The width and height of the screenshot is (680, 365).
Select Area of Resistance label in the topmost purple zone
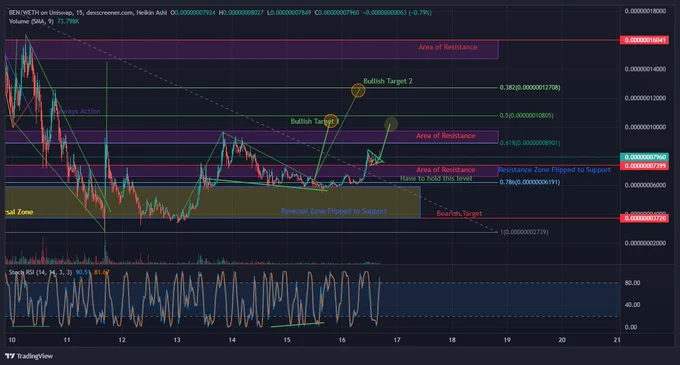[x=448, y=47]
